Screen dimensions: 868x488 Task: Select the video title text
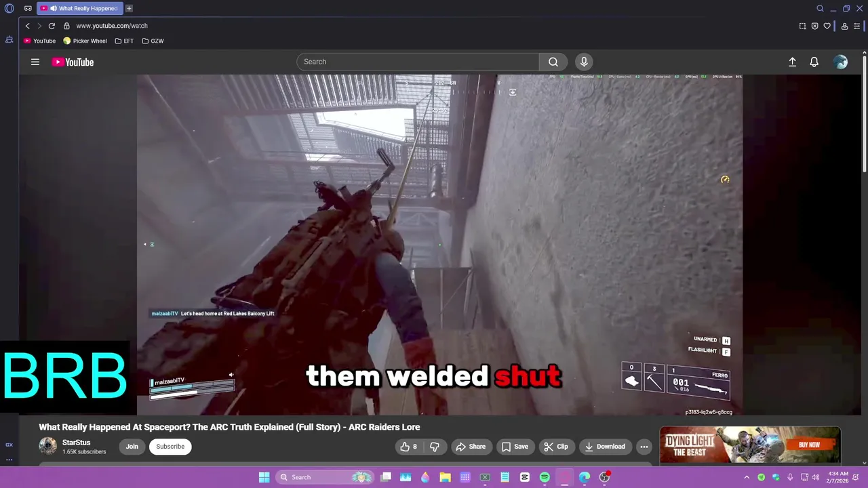click(229, 427)
